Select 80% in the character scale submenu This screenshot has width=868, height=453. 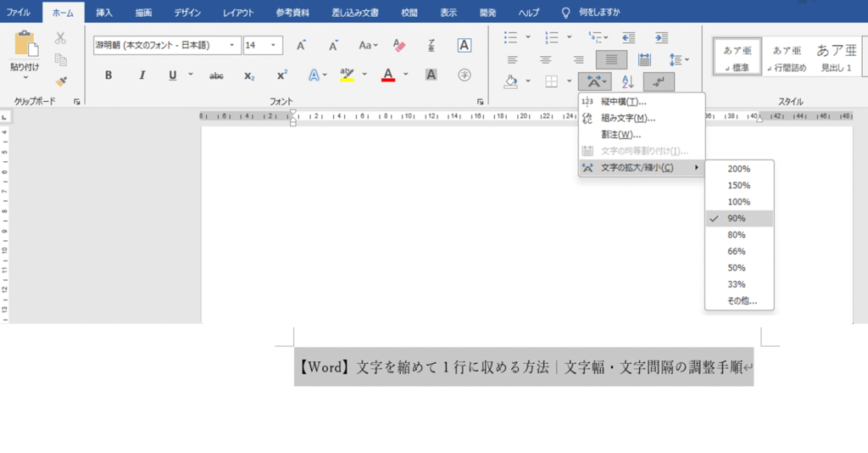tap(737, 235)
